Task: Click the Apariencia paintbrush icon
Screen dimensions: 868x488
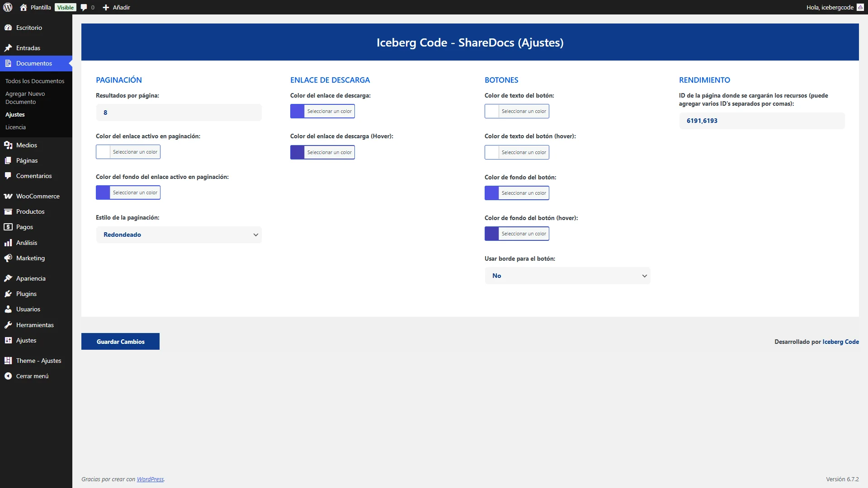Action: (8, 278)
